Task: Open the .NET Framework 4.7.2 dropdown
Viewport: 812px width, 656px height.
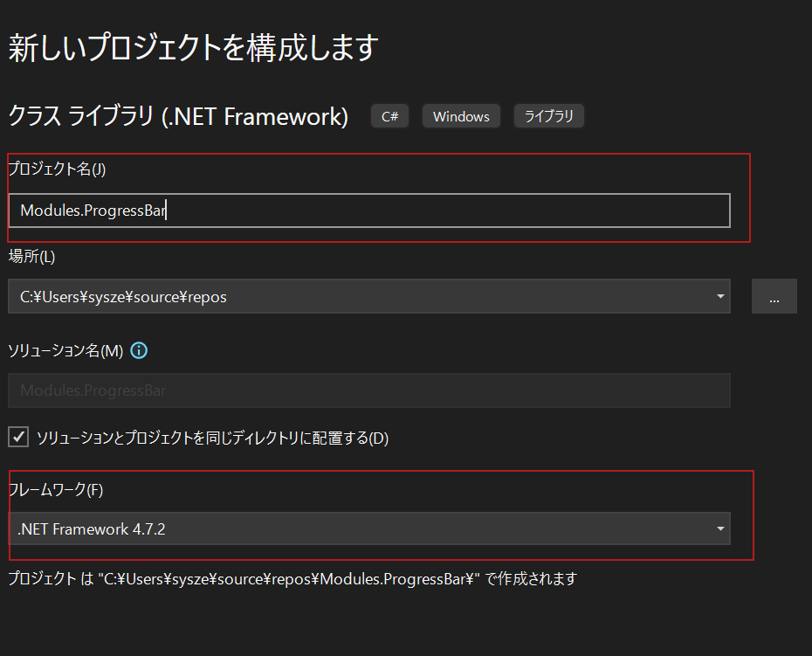Action: coord(369,528)
